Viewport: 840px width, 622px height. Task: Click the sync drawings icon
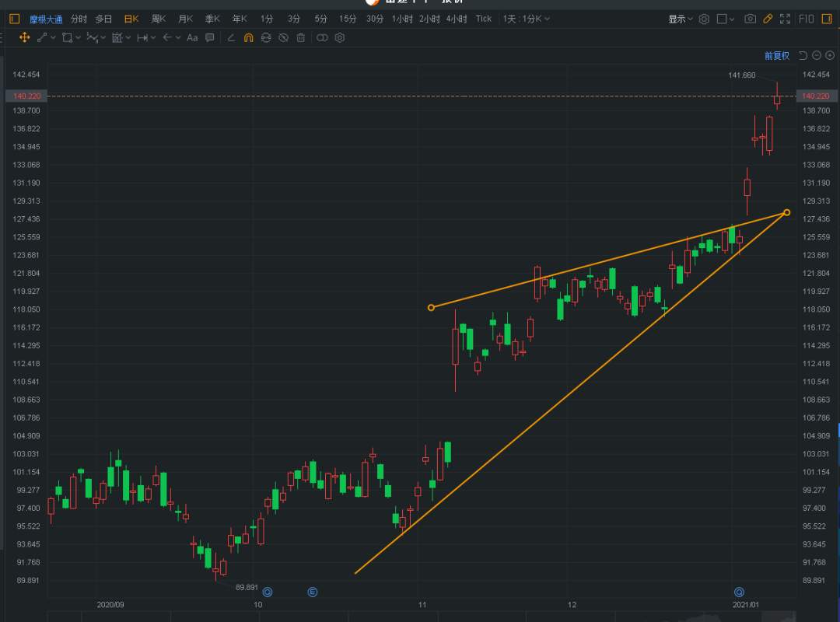pyautogui.click(x=266, y=37)
